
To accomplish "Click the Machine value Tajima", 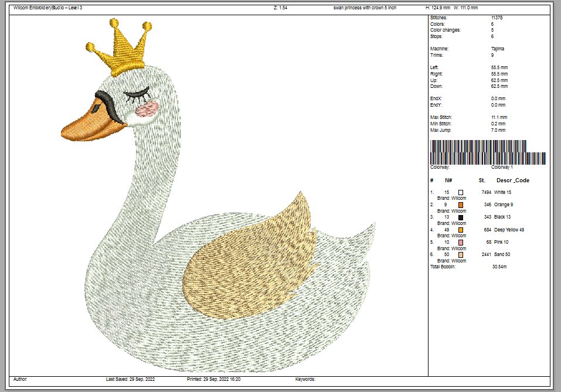I will click(x=498, y=49).
